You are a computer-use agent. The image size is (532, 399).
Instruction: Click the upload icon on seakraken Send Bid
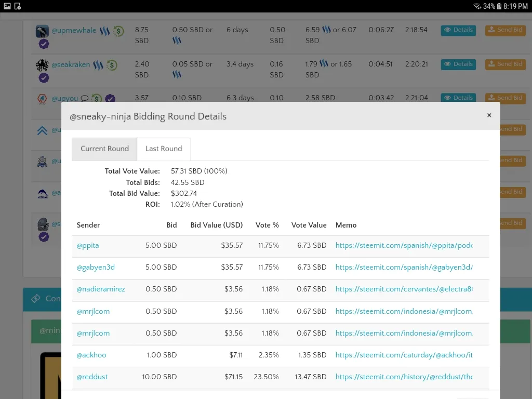[491, 63]
